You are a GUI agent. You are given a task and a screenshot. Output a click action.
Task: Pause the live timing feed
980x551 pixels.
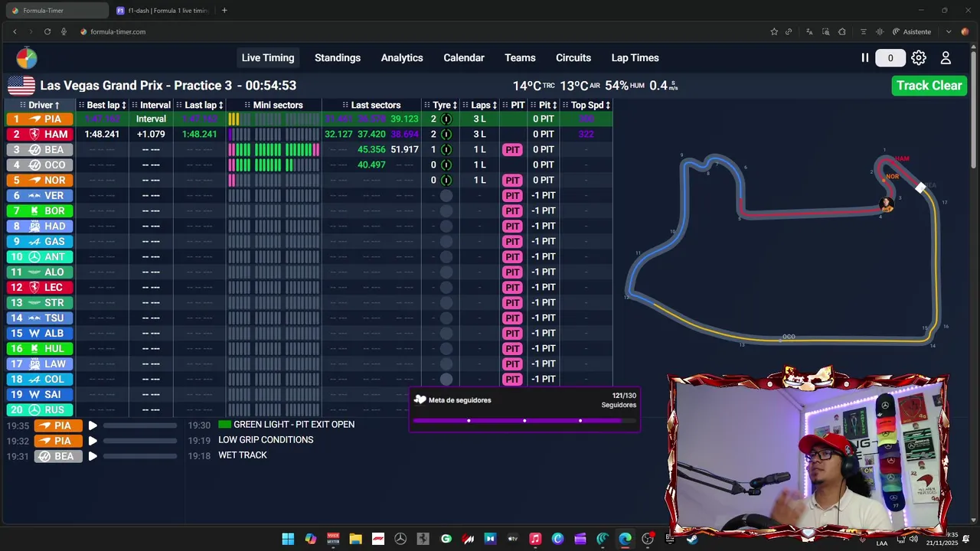865,58
